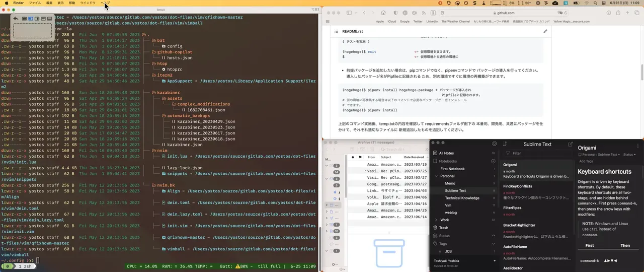
Task: Expand the Work notebook
Action: [x=436, y=220]
